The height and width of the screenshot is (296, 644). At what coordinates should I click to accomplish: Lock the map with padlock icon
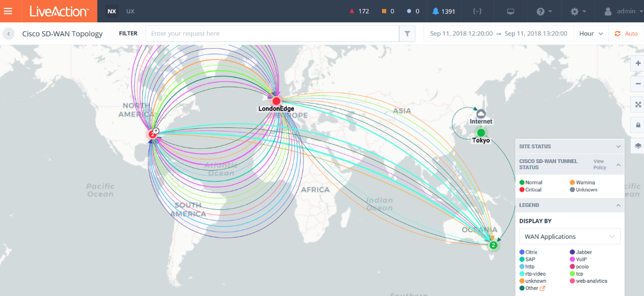(x=638, y=125)
